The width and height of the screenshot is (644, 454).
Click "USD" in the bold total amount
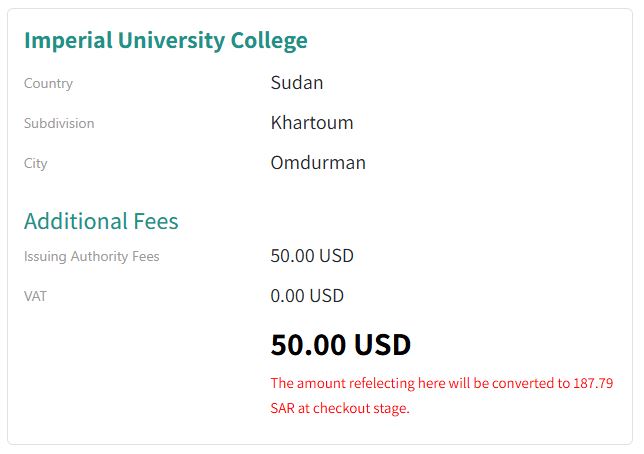pos(381,345)
